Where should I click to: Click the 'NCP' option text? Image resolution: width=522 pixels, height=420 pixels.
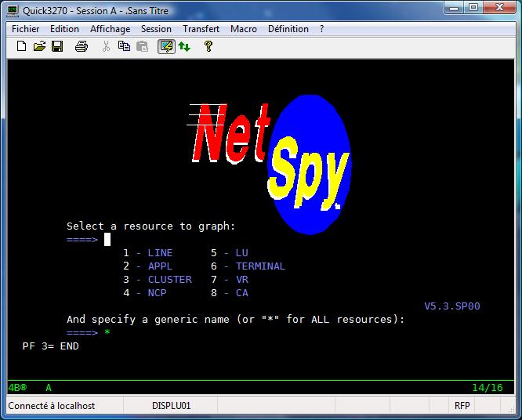pyautogui.click(x=157, y=293)
